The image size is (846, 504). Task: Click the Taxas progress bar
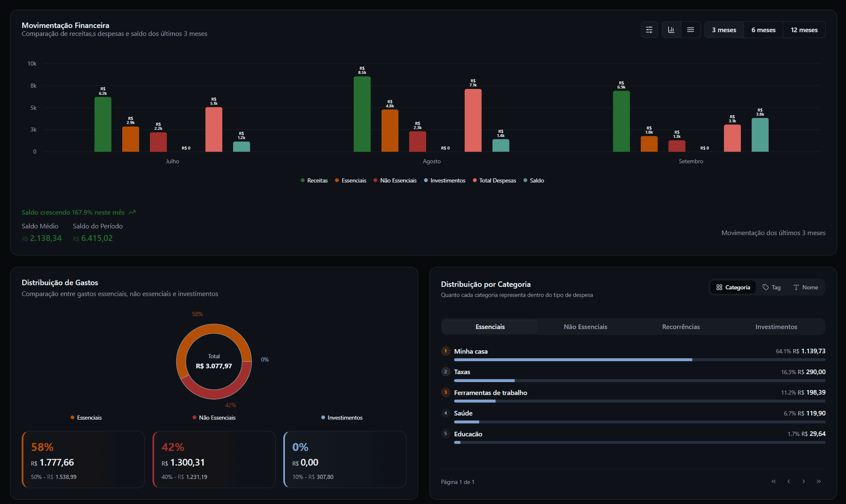[x=640, y=380]
